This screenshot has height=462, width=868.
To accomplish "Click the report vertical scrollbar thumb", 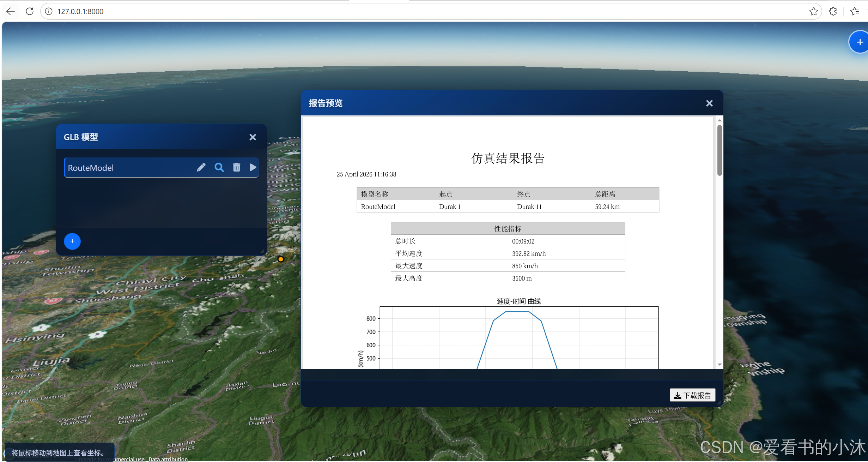I will tap(720, 150).
